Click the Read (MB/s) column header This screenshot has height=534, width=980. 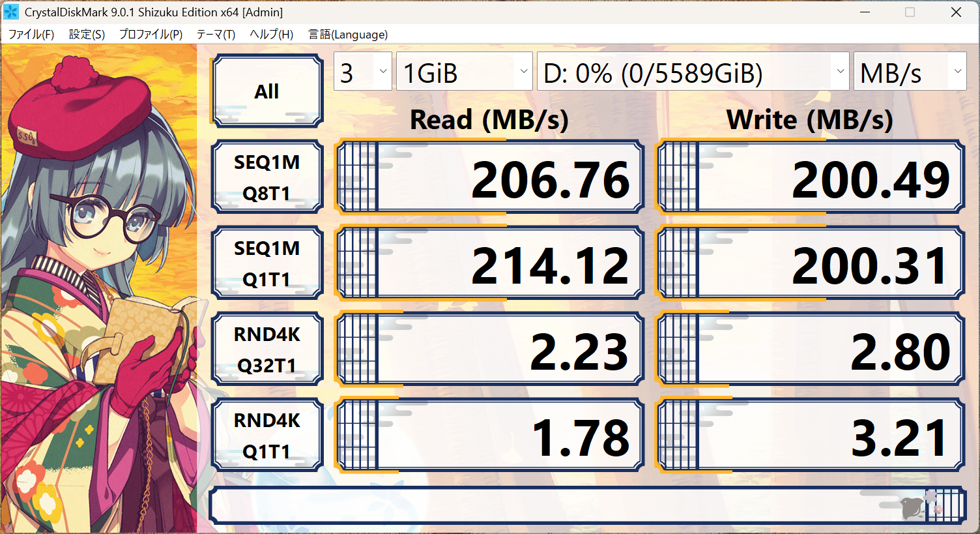point(489,119)
